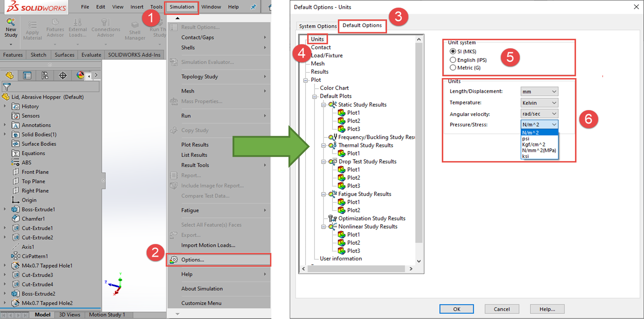The height and width of the screenshot is (319, 644).
Task: Click the Origin icon in tree
Action: point(16,200)
